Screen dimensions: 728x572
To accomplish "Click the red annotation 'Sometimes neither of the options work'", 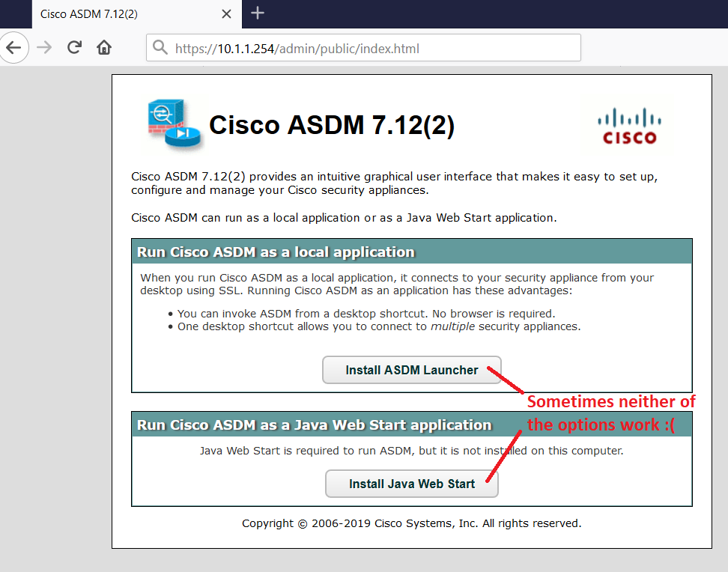I will coord(611,413).
